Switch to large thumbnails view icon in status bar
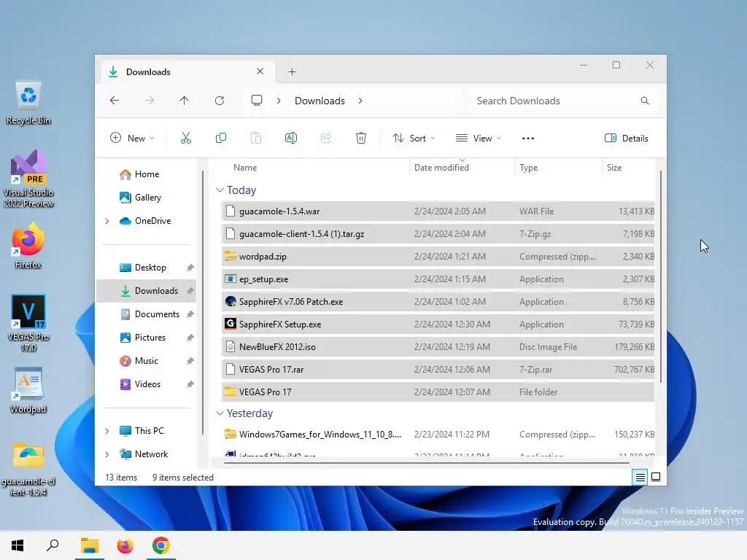Screen dimensions: 747x560 (656, 477)
